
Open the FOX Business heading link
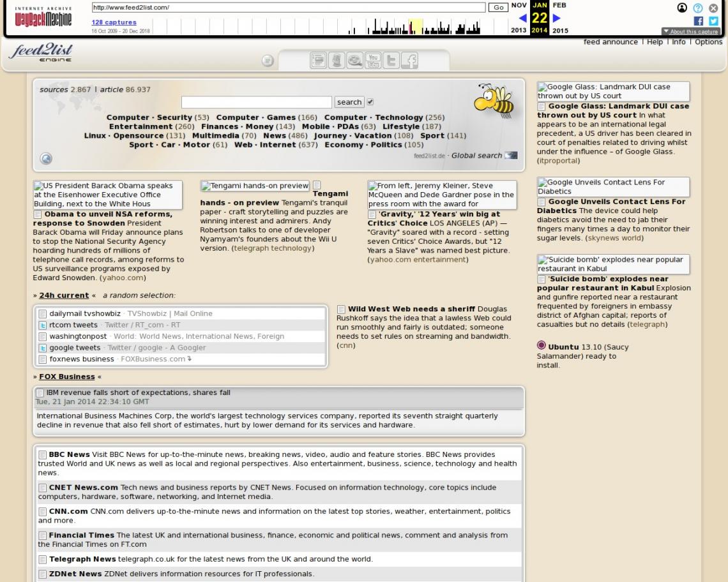point(67,377)
